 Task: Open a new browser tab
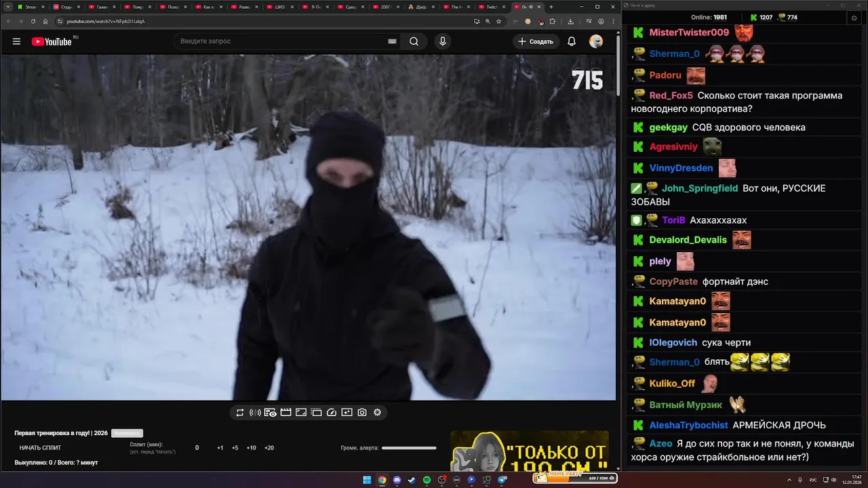pos(551,7)
